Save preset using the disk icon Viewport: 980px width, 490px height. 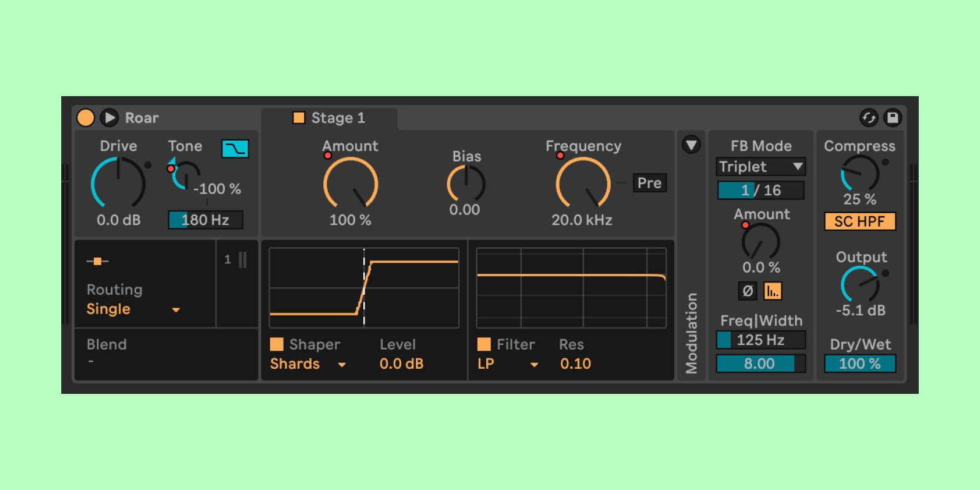893,117
